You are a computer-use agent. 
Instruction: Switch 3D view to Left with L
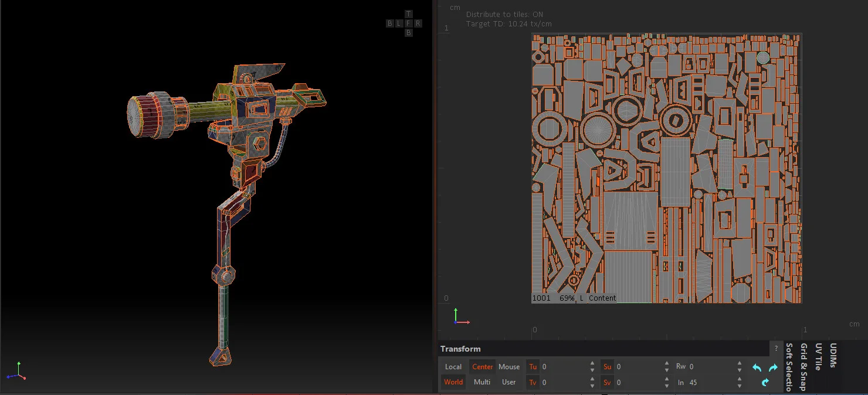399,23
